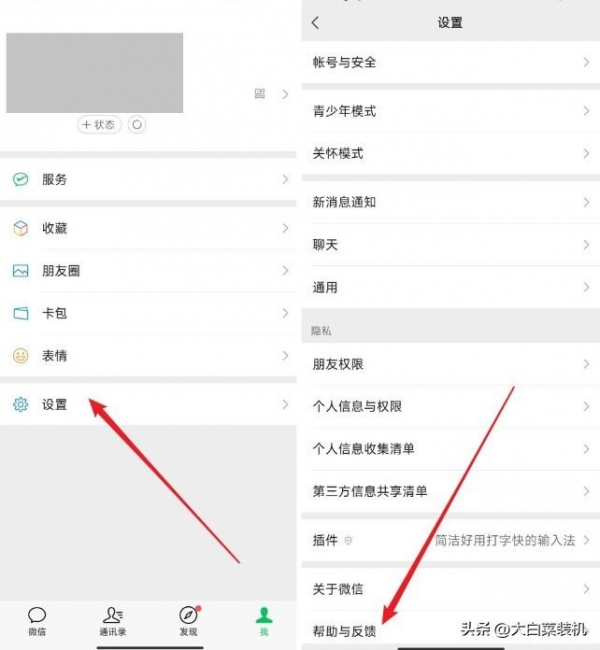Switch to the 通讯录 contacts tab
The image size is (600, 650).
point(112,621)
